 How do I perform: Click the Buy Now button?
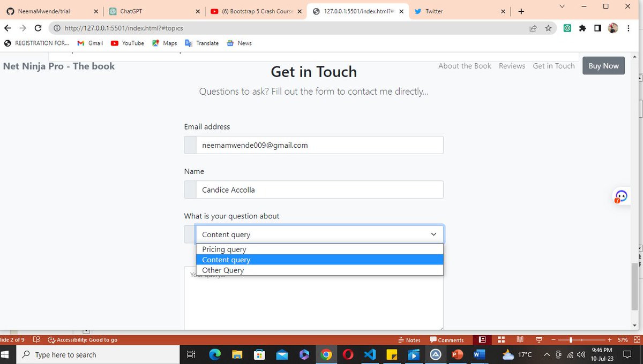click(603, 66)
